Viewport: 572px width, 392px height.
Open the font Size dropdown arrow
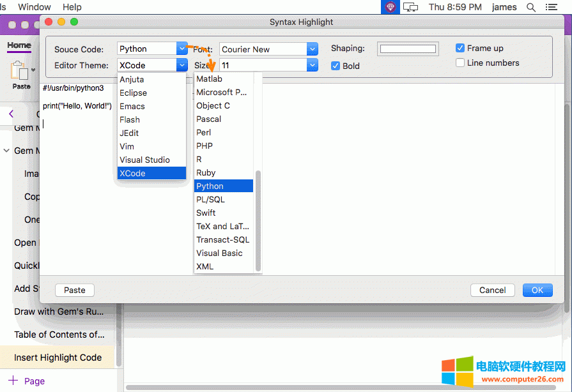[x=312, y=65]
